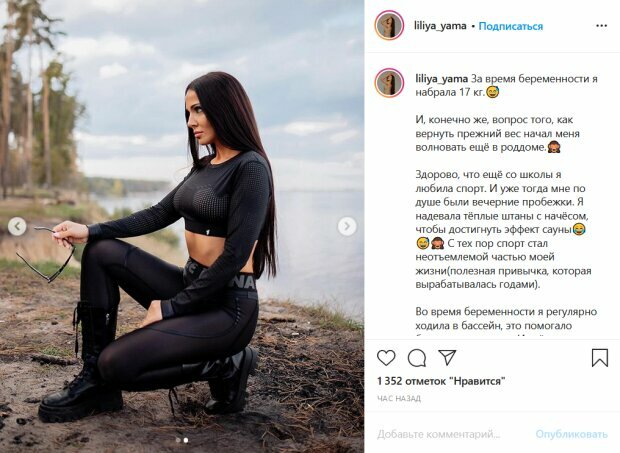Save post using bookmark icon

point(599,358)
